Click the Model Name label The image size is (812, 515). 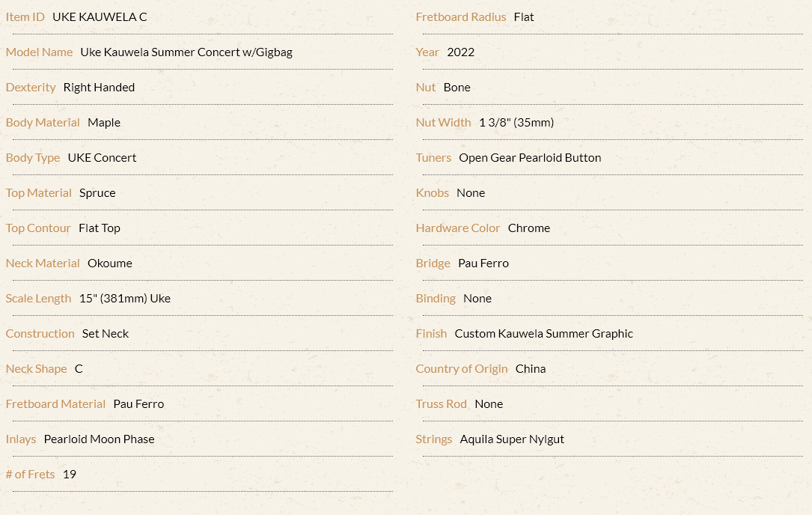(x=39, y=52)
